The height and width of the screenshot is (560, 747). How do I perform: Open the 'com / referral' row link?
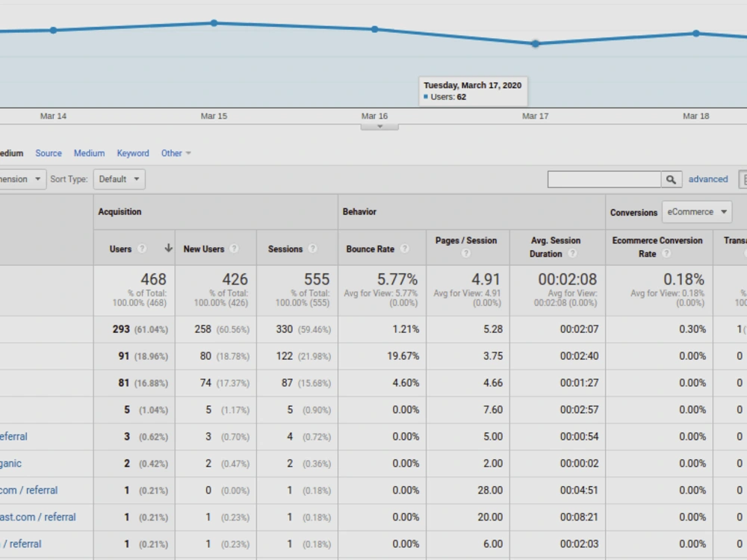[x=28, y=491]
